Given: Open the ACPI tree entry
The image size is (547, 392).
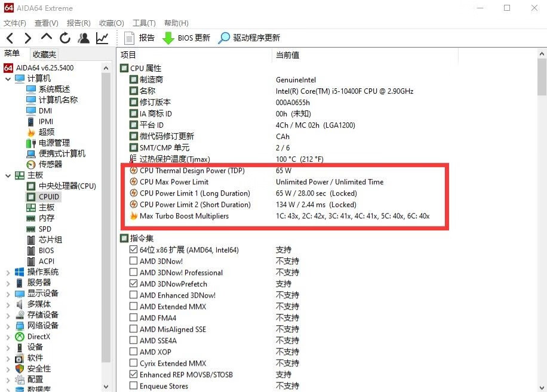Looking at the screenshot, I should point(47,262).
